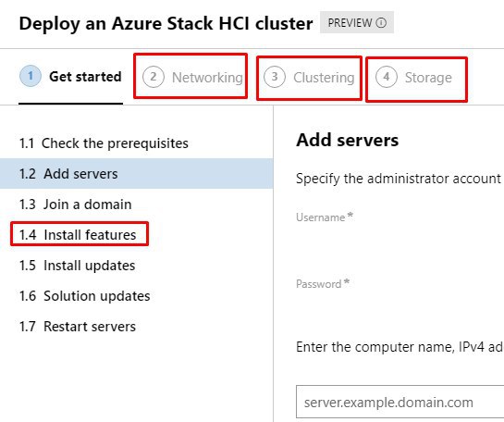Image resolution: width=504 pixels, height=422 pixels.
Task: Click the server.example.domain.com input box
Action: (x=400, y=402)
